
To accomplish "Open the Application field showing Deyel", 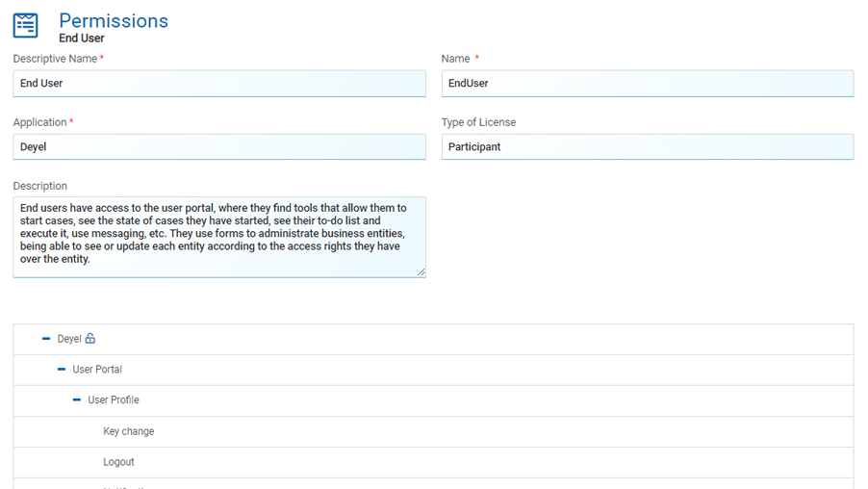I will click(219, 146).
